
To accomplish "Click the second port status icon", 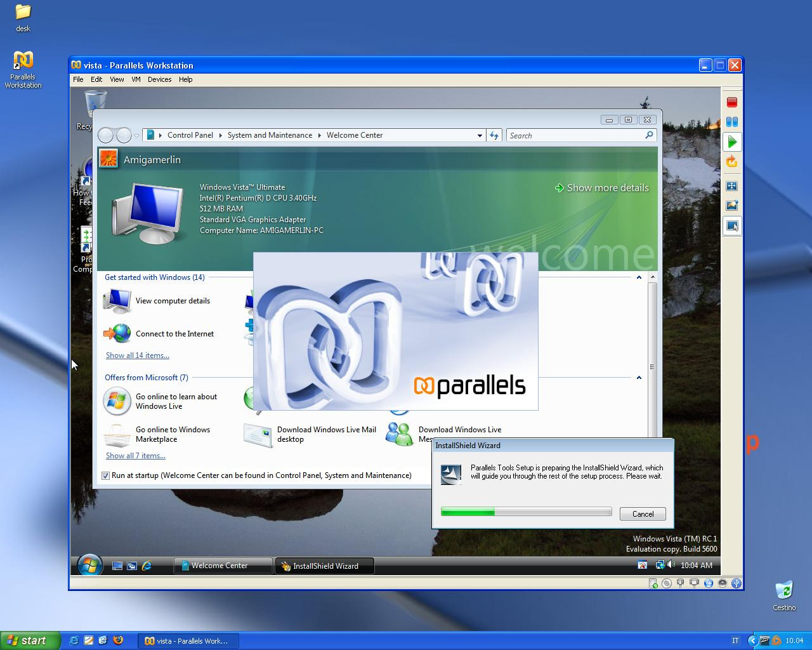I will pos(695,583).
